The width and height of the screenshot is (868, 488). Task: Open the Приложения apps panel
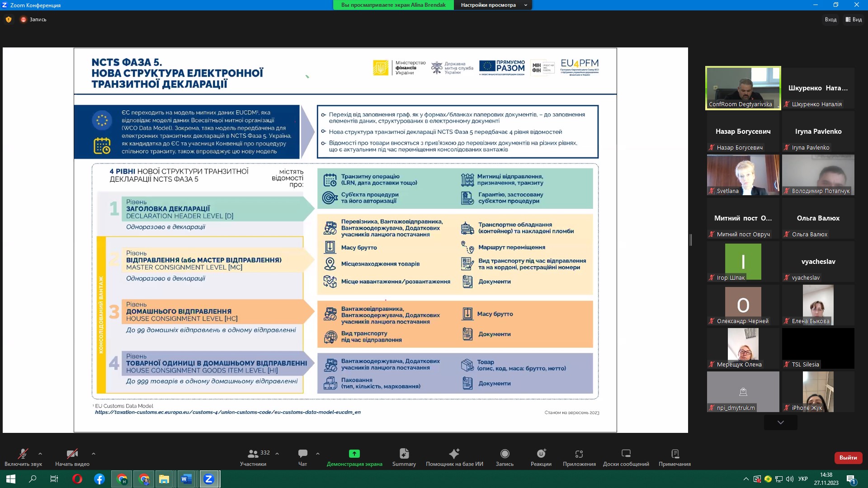pos(579,457)
